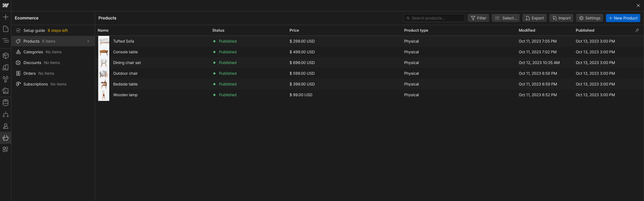
Task: Click the Select... button
Action: [506, 18]
